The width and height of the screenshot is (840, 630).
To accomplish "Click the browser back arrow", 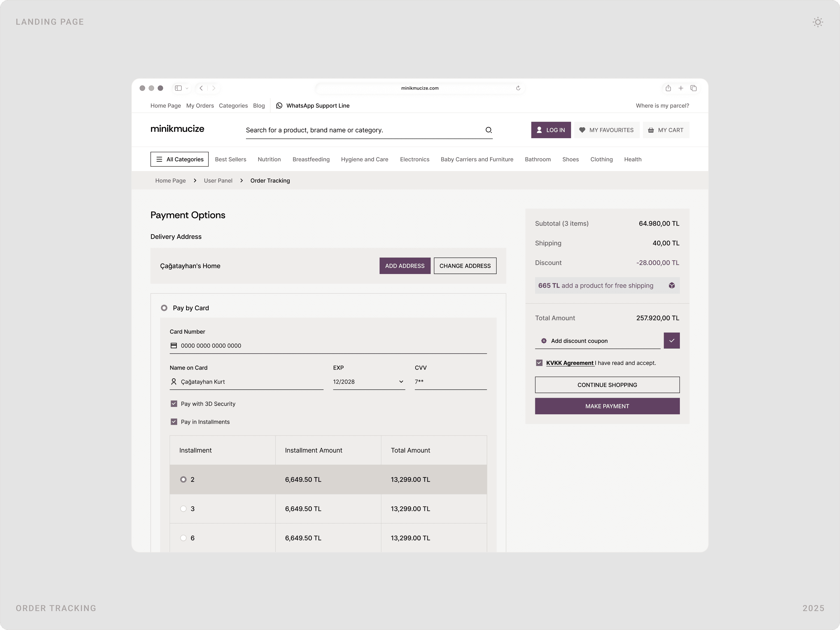I will tap(201, 88).
